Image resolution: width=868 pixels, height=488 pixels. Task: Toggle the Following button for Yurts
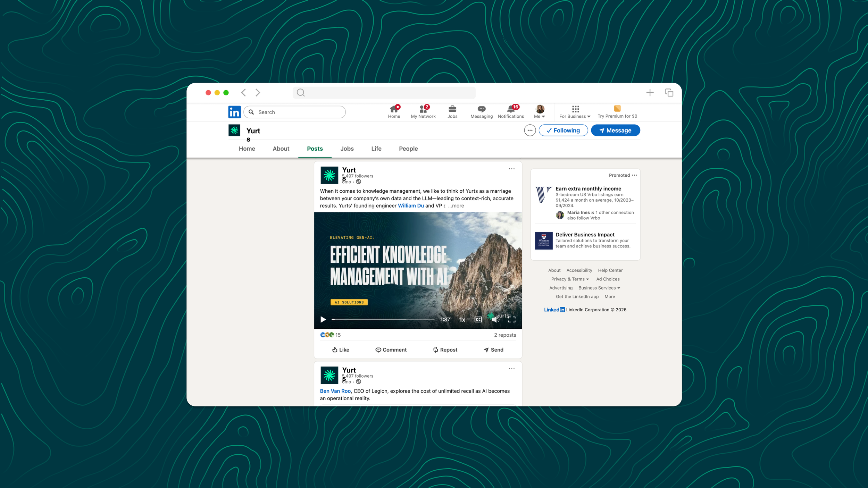coord(563,131)
